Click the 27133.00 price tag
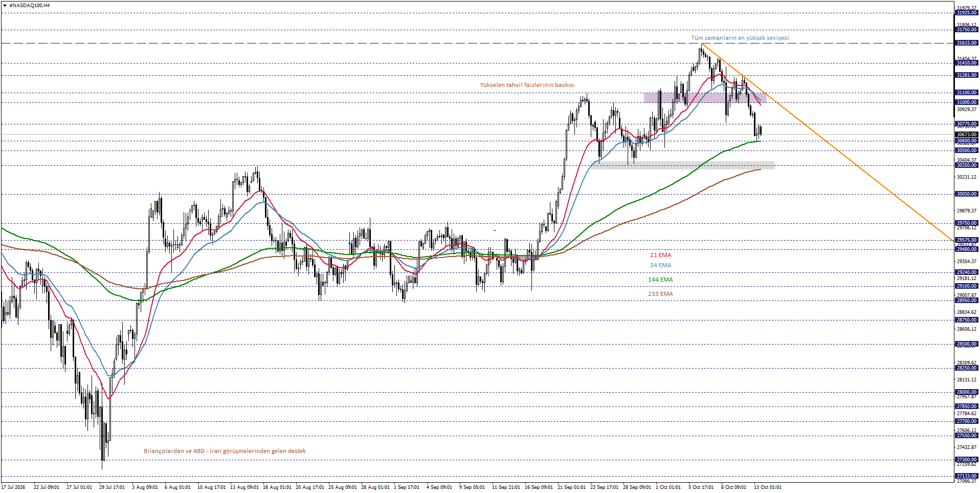 point(966,476)
